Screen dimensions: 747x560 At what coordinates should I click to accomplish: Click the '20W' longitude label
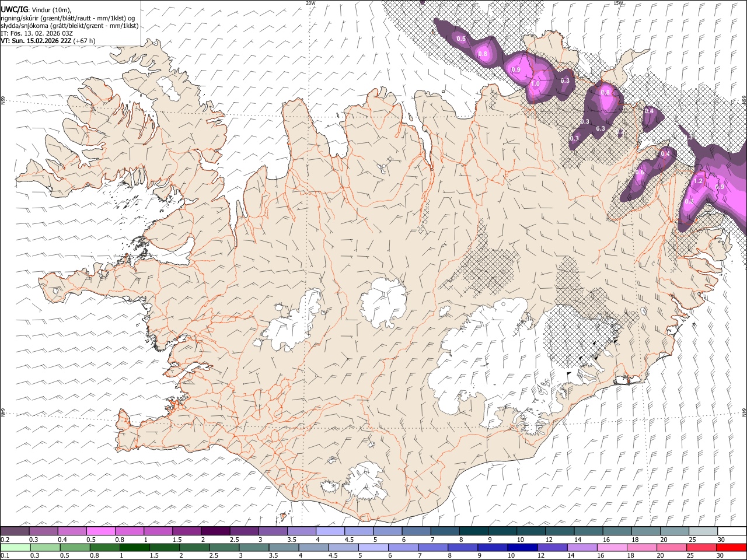(310, 3)
